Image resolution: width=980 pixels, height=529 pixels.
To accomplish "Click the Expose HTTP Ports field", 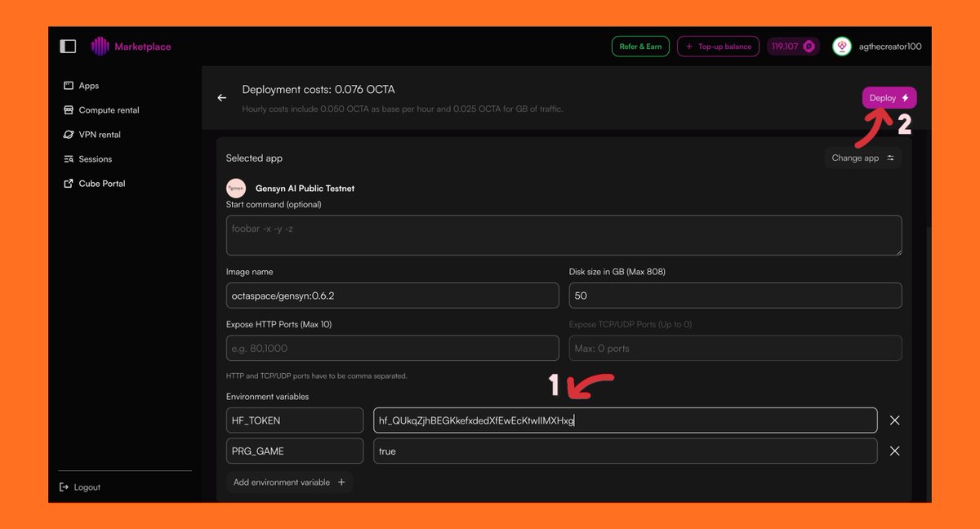I will (393, 348).
